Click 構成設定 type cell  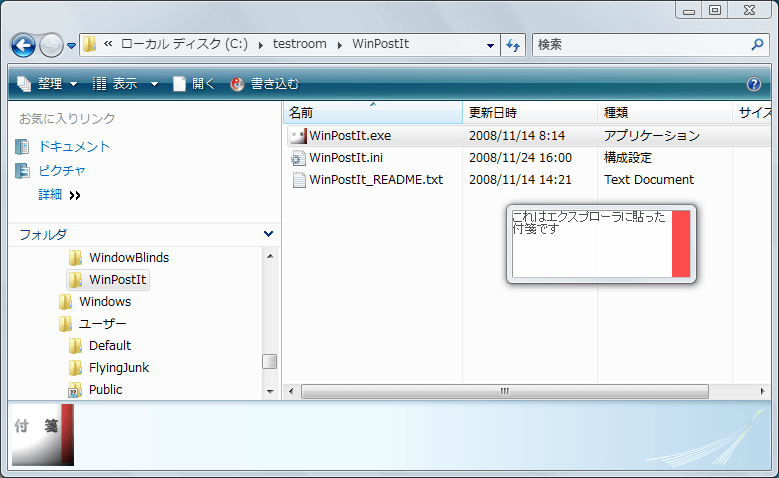click(627, 158)
